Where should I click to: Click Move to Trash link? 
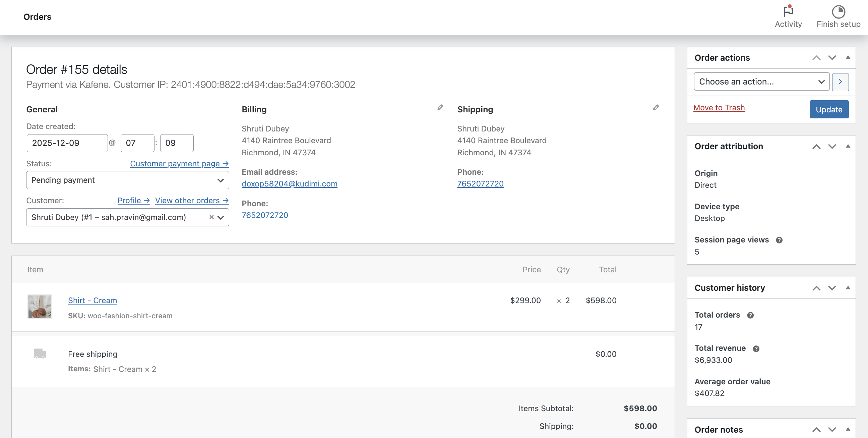[719, 108]
